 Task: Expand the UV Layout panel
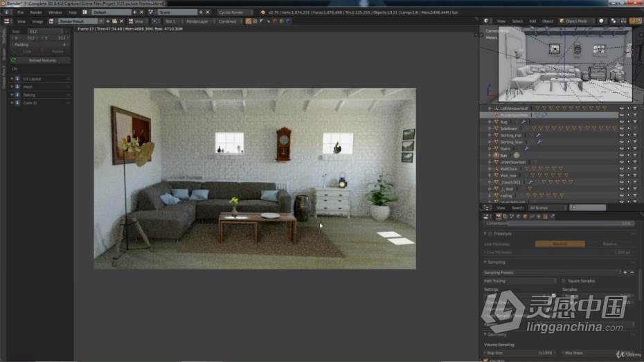(12, 79)
